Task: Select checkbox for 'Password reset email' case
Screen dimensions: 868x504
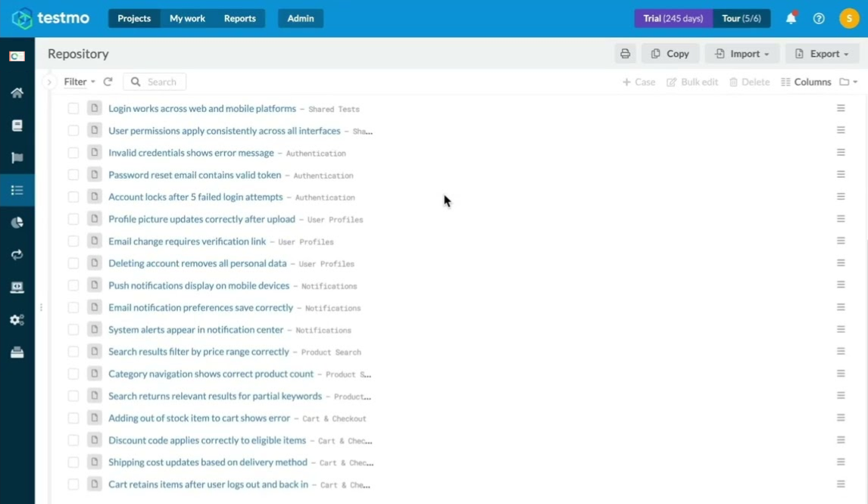Action: (73, 175)
